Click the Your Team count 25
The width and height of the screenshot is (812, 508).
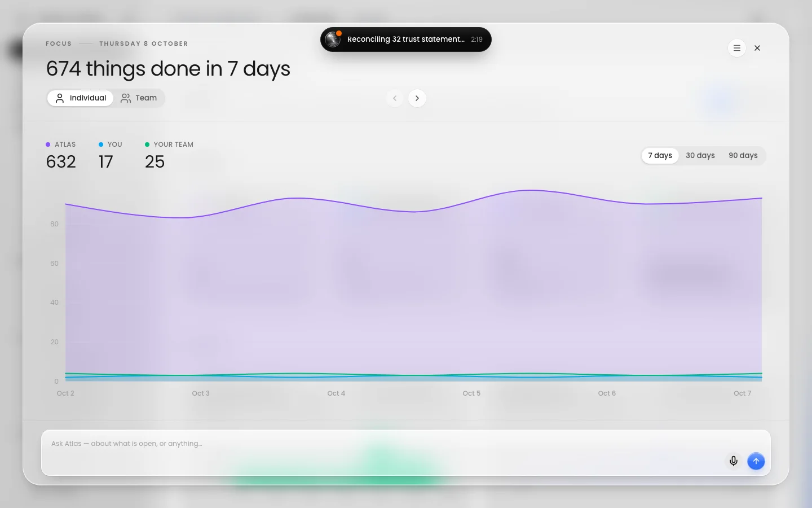click(x=155, y=162)
